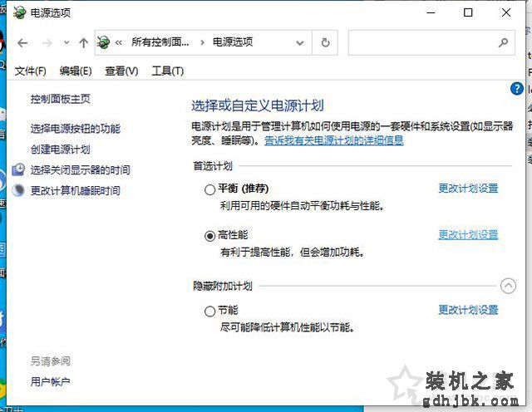Click the sleep moon icon in sidebar
Viewport: 532px width, 412px height.
(x=18, y=190)
